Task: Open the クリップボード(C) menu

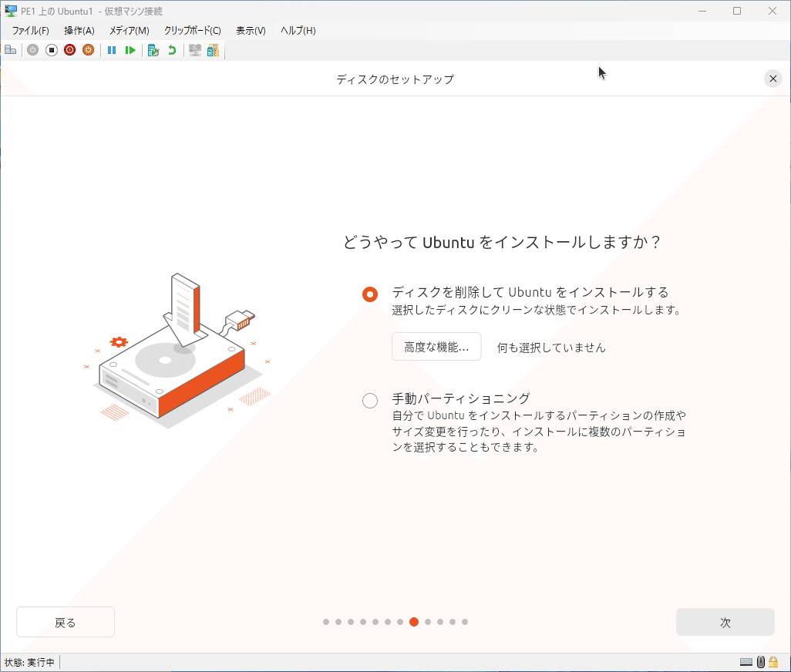Action: pyautogui.click(x=192, y=31)
